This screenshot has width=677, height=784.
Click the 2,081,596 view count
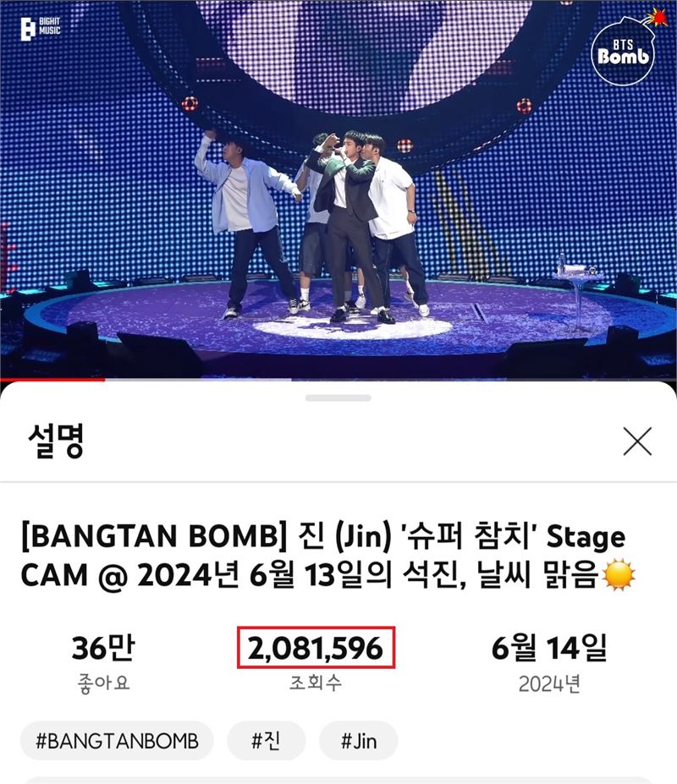[316, 648]
